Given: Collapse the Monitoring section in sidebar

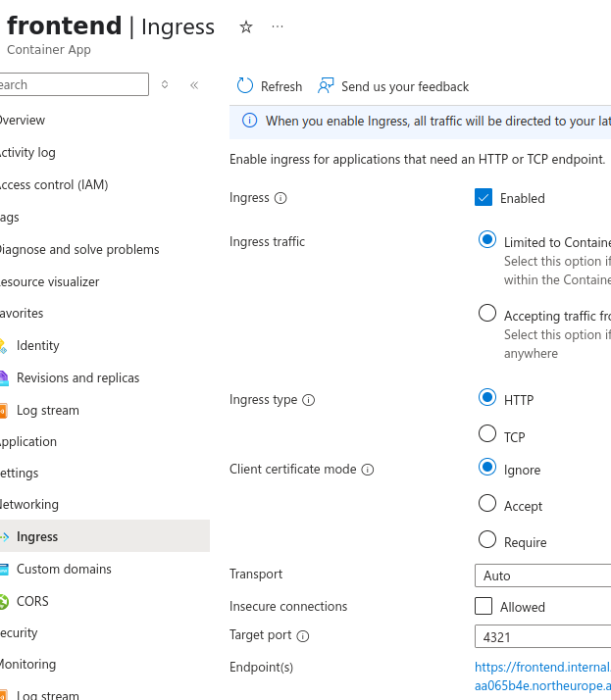Looking at the screenshot, I should point(27,665).
